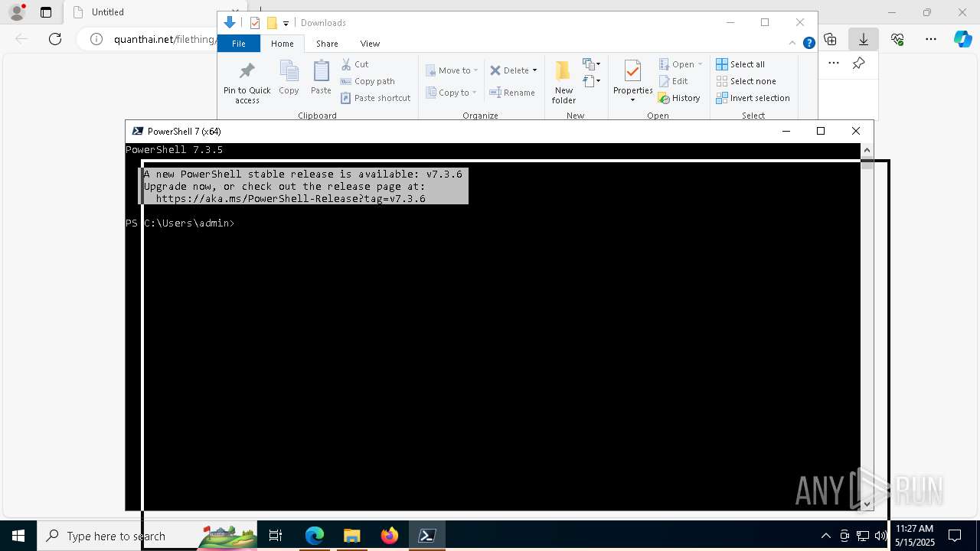Refresh the Edge page
980x551 pixels.
[x=55, y=39]
